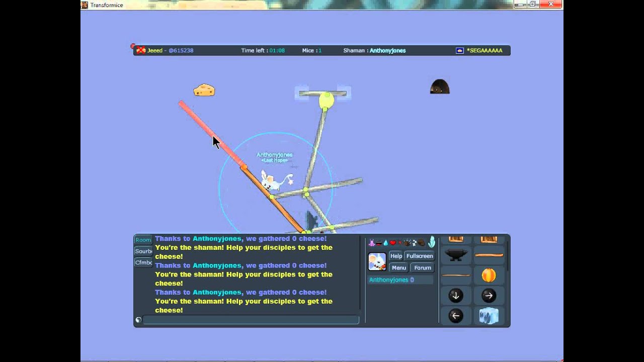Click the Transformice icon in title bar
Screen dimensions: 644x362
(x=85, y=5)
